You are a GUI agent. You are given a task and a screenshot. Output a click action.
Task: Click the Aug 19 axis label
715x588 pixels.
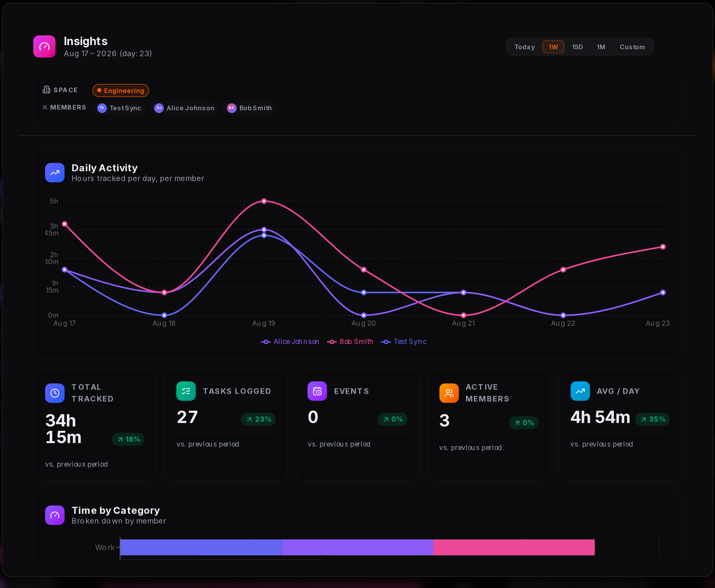point(264,323)
